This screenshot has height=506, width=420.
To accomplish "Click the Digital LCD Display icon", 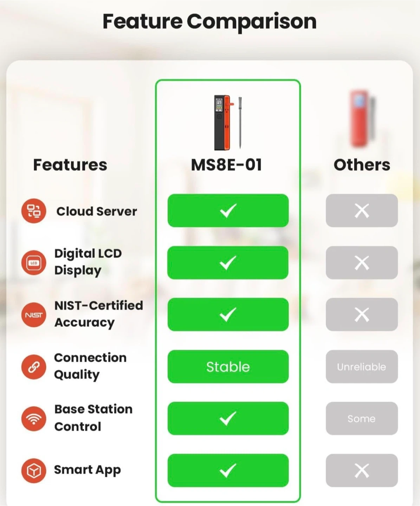I will 34,263.
